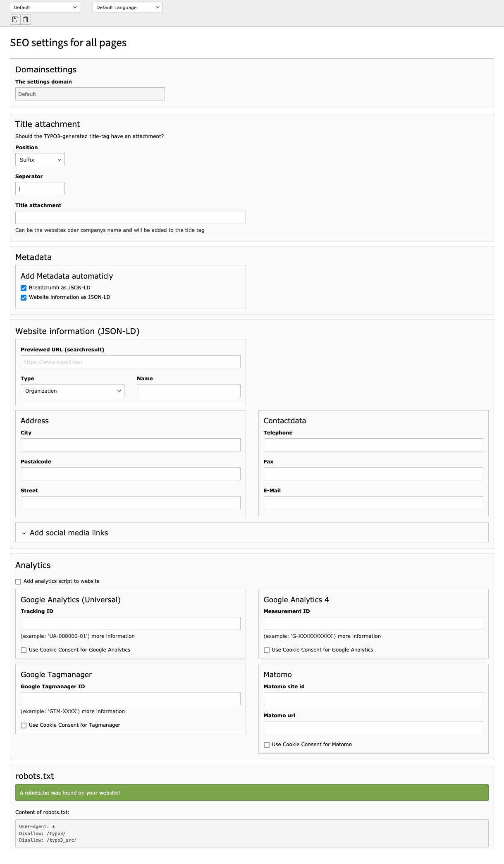This screenshot has width=504, height=864.
Task: Open the Position dropdown showing Suffix
Action: [40, 160]
